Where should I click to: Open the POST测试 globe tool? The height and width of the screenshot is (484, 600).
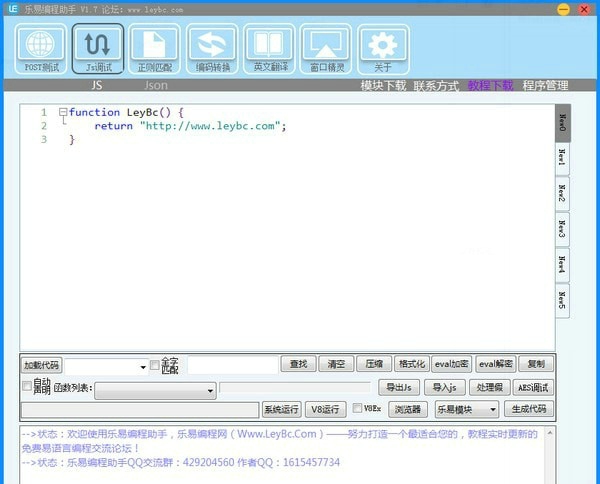coord(41,50)
